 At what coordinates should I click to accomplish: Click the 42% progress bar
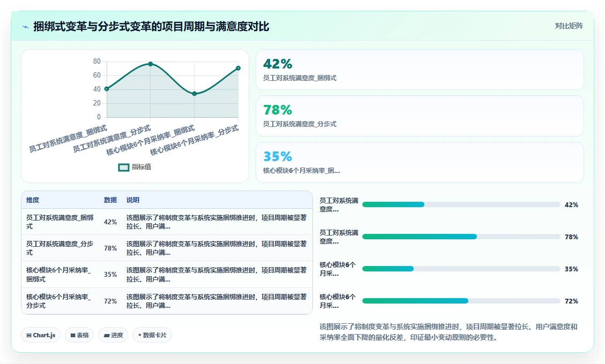click(461, 204)
